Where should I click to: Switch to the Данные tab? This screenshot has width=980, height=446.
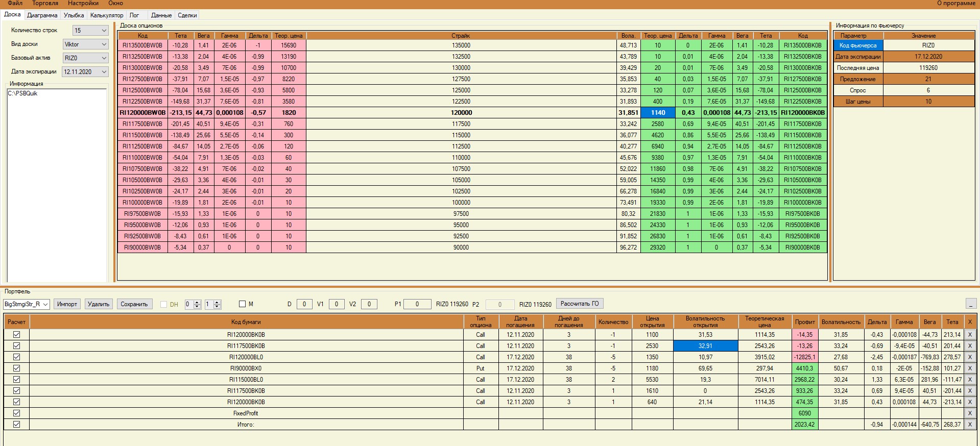[161, 15]
